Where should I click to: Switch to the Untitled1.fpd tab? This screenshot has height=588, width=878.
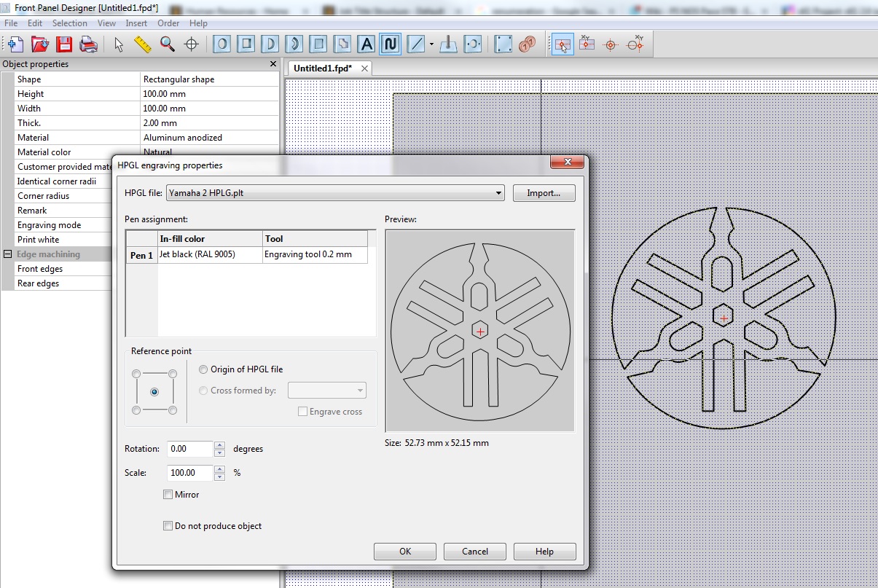pyautogui.click(x=322, y=66)
